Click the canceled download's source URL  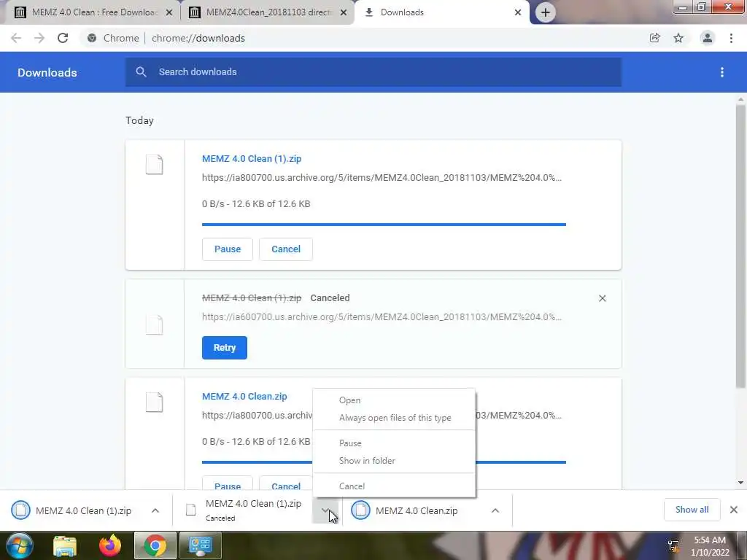pos(382,317)
